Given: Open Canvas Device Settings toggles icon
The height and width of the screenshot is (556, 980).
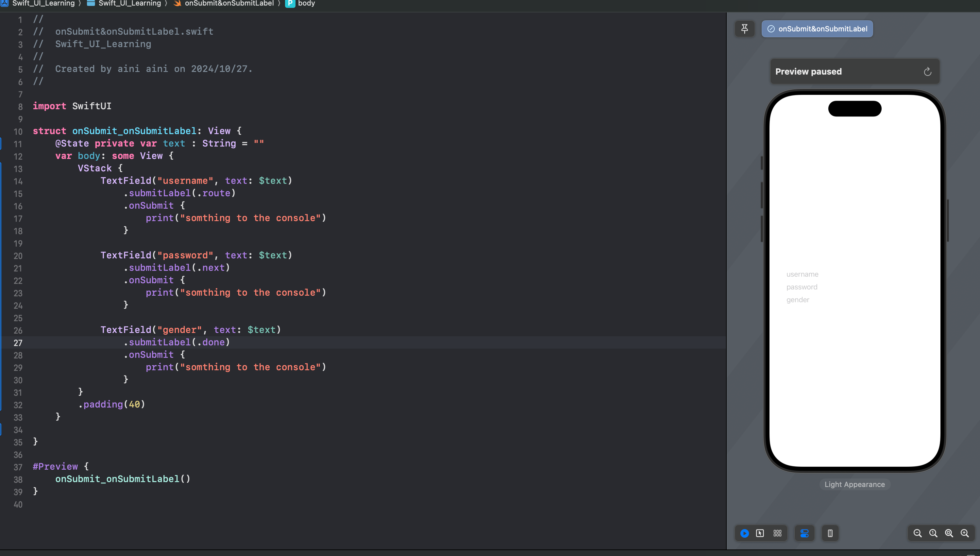Looking at the screenshot, I should click(x=804, y=533).
